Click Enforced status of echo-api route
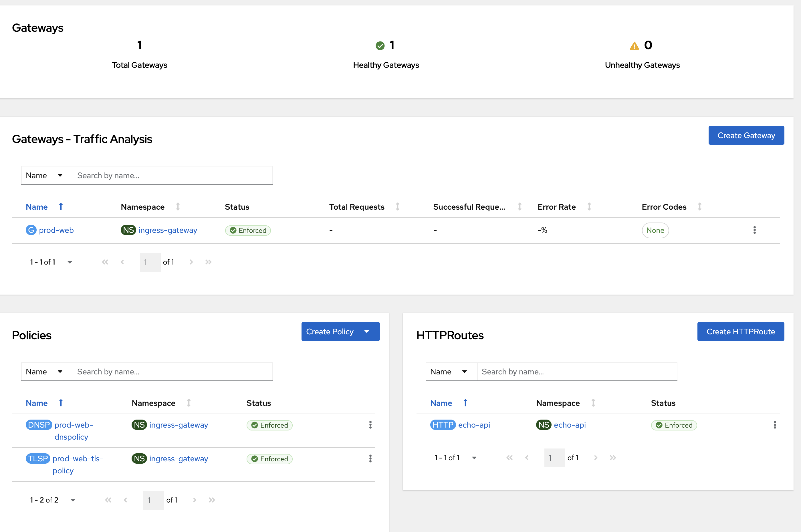Image resolution: width=801 pixels, height=532 pixels. tap(674, 425)
